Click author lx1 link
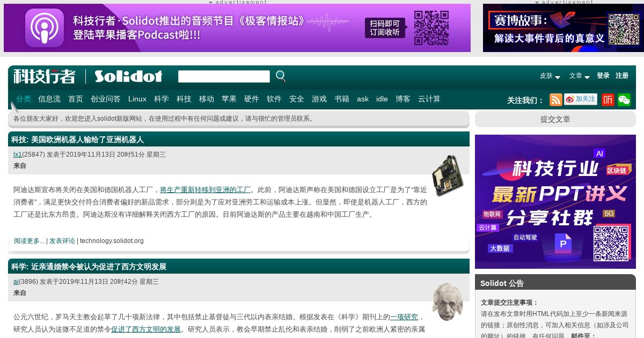Image resolution: width=644 pixels, height=338 pixels. click(x=18, y=155)
